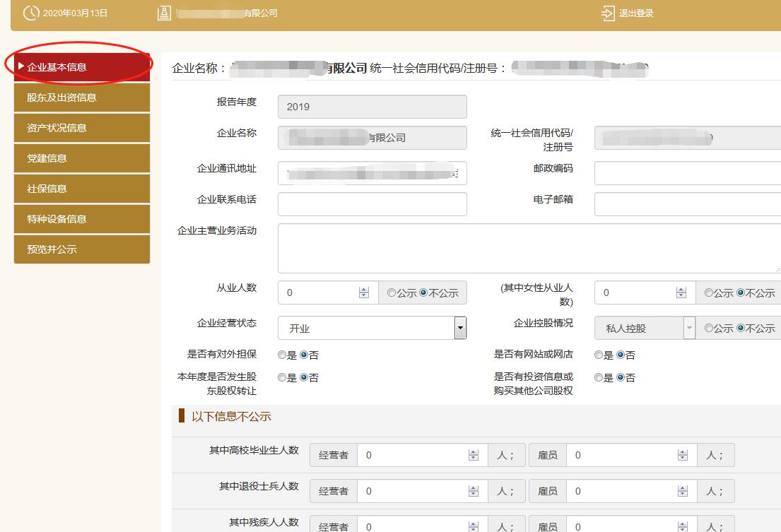Open the 资产状况信息 section
The height and width of the screenshot is (532, 781).
[x=82, y=128]
